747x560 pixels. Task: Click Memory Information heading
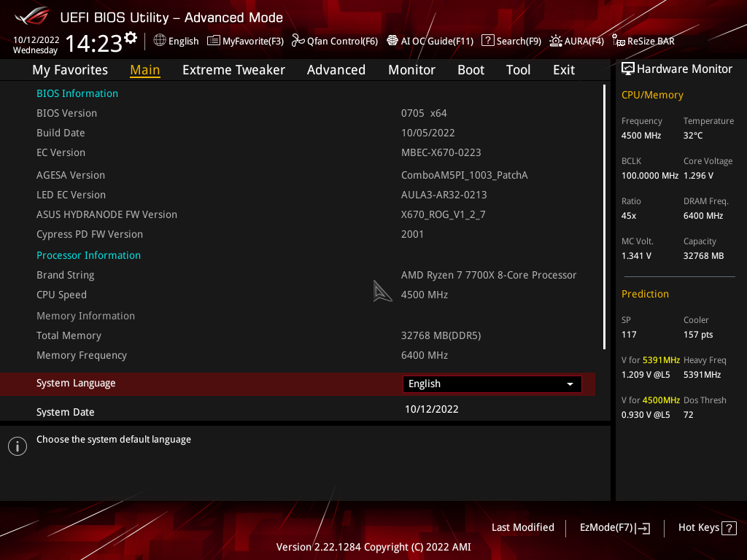coord(86,316)
